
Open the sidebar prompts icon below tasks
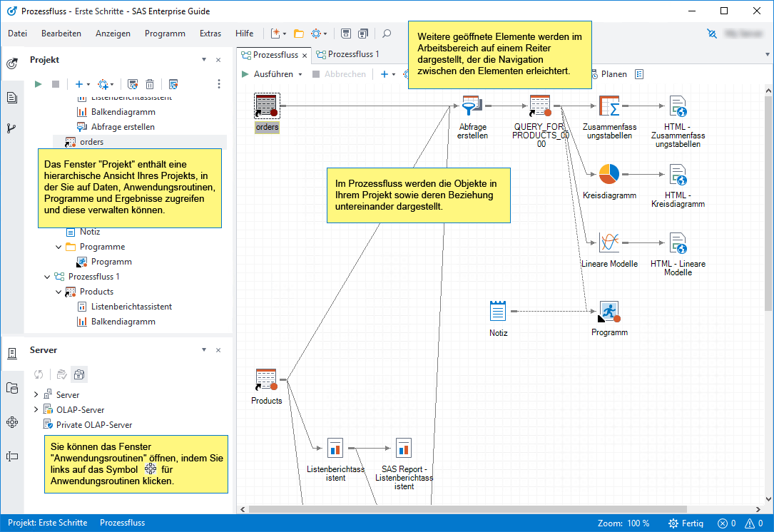(12, 456)
